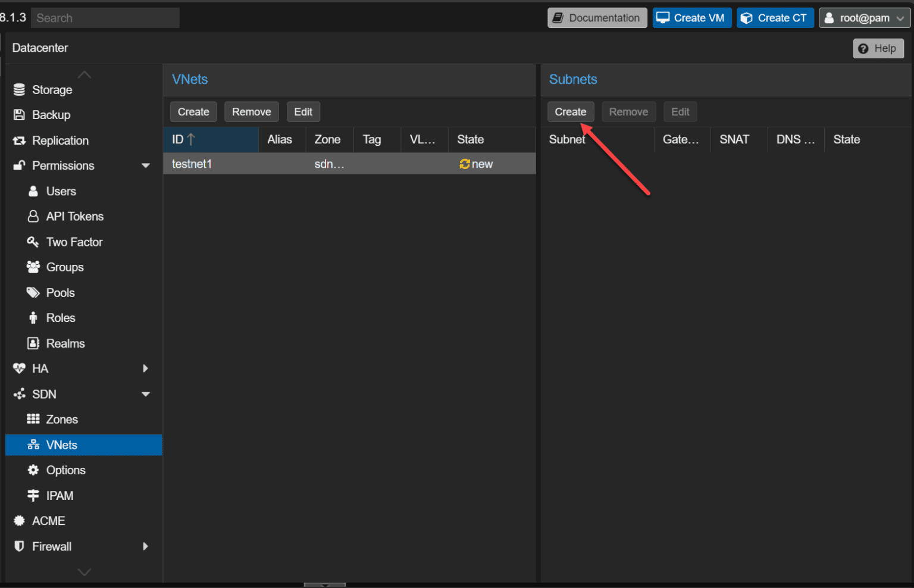Open SDN Options settings
This screenshot has height=588, width=914.
click(x=65, y=470)
